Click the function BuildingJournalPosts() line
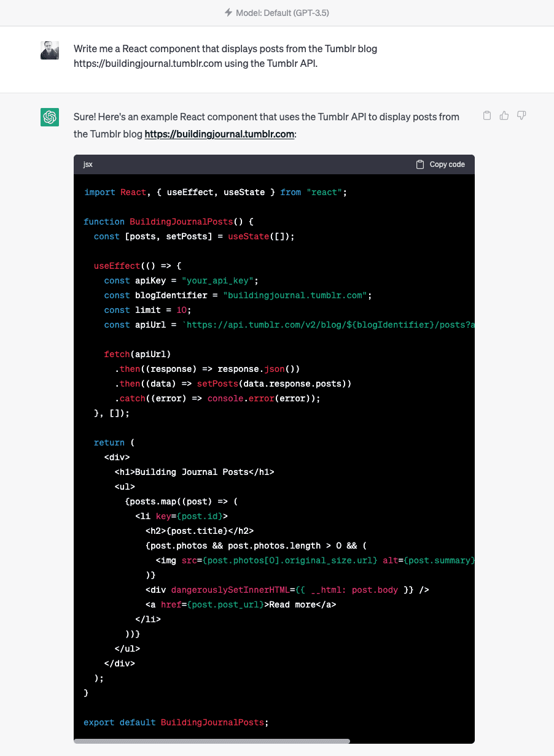 pyautogui.click(x=168, y=222)
